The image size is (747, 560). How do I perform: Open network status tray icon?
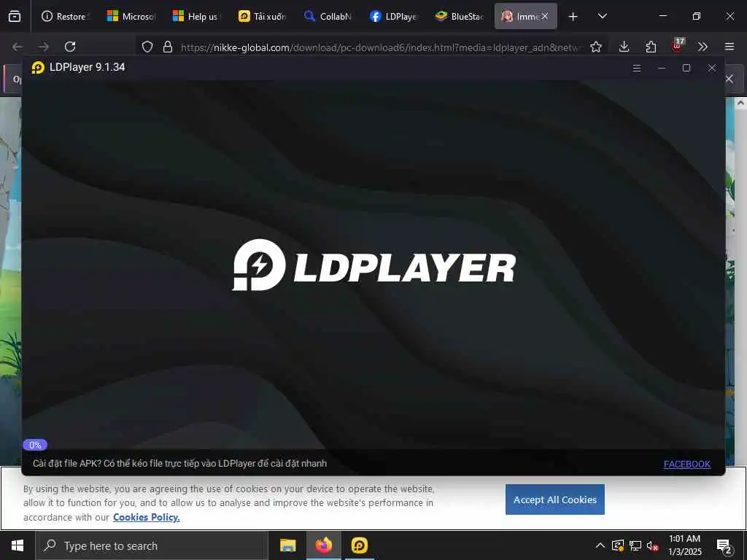pyautogui.click(x=635, y=545)
